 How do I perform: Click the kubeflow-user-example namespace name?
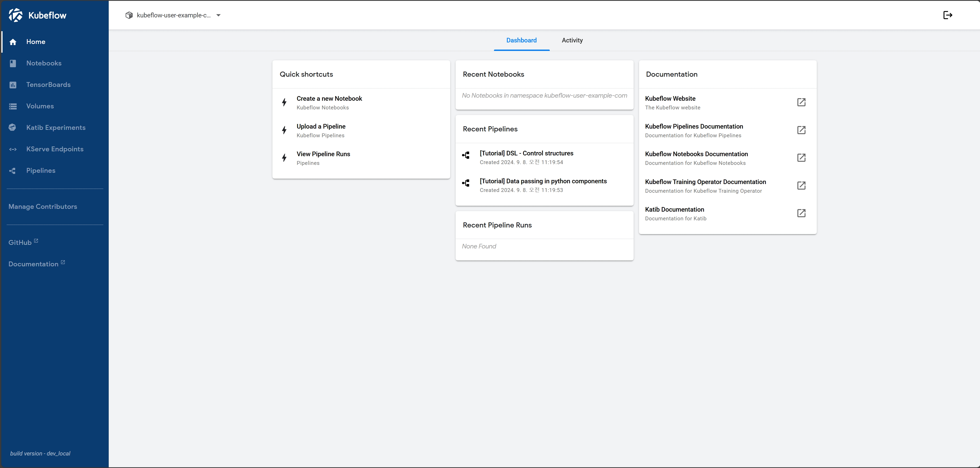(173, 16)
